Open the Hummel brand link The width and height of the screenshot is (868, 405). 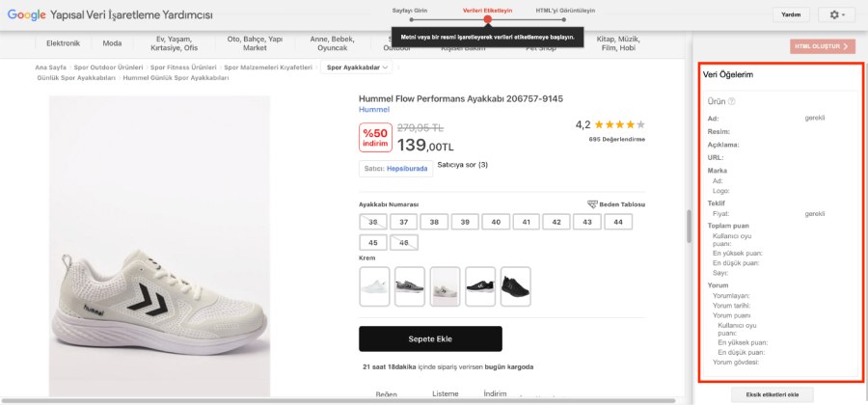(x=374, y=110)
